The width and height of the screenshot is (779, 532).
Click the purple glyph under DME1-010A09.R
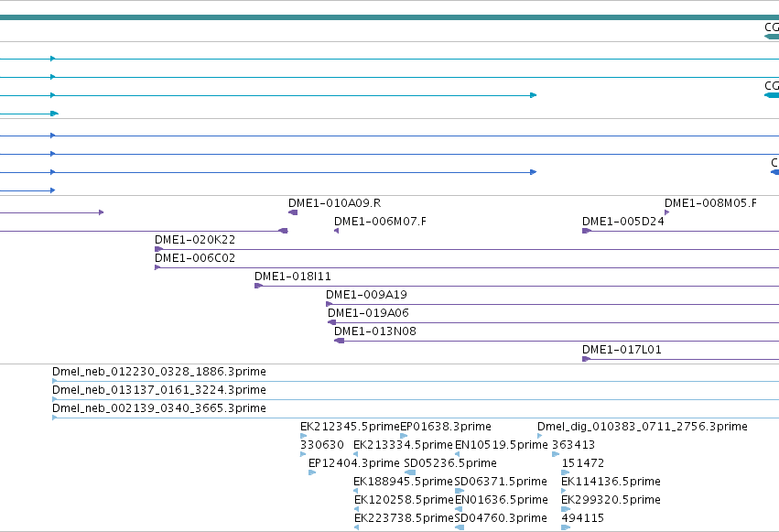coord(293,212)
